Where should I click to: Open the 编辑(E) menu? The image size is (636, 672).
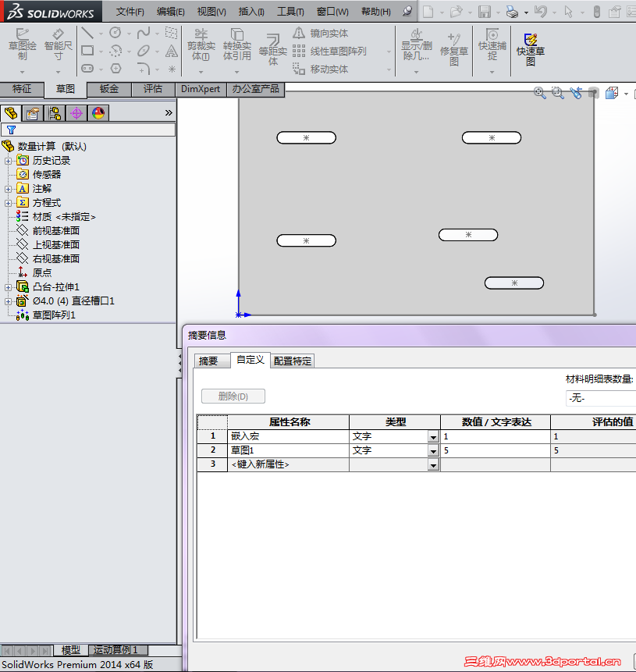(170, 12)
